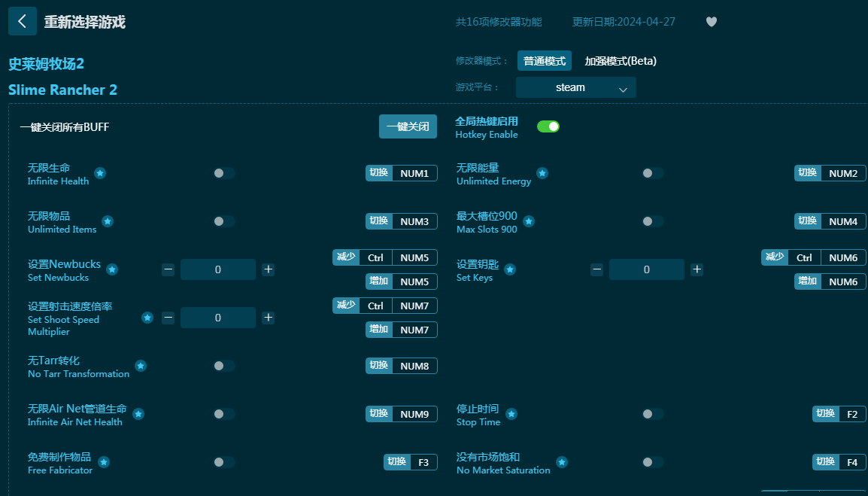Click star icon next to Infinite Health

[99, 173]
